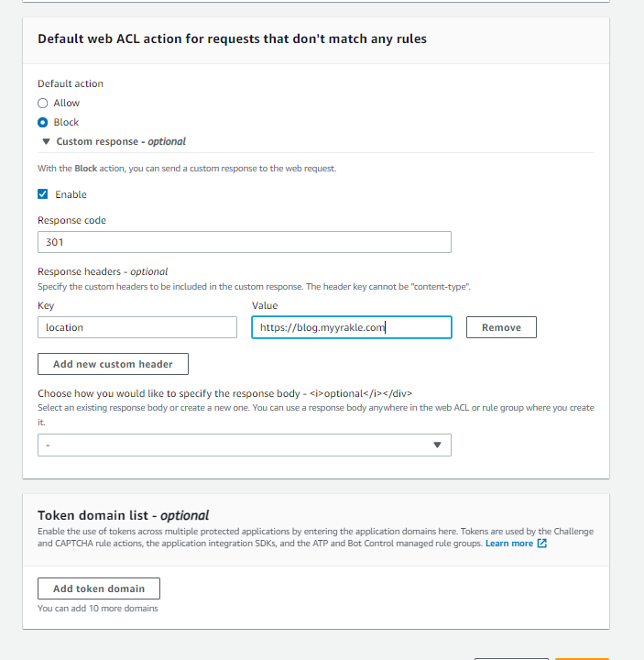
Task: Remove the location custom header
Action: point(501,327)
